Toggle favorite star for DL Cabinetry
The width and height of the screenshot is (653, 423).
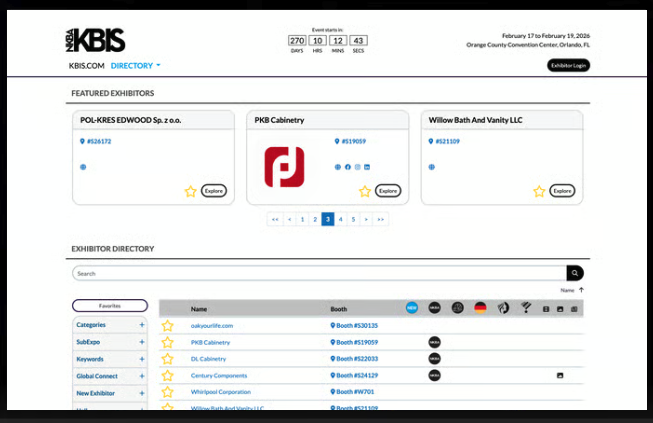(x=168, y=359)
